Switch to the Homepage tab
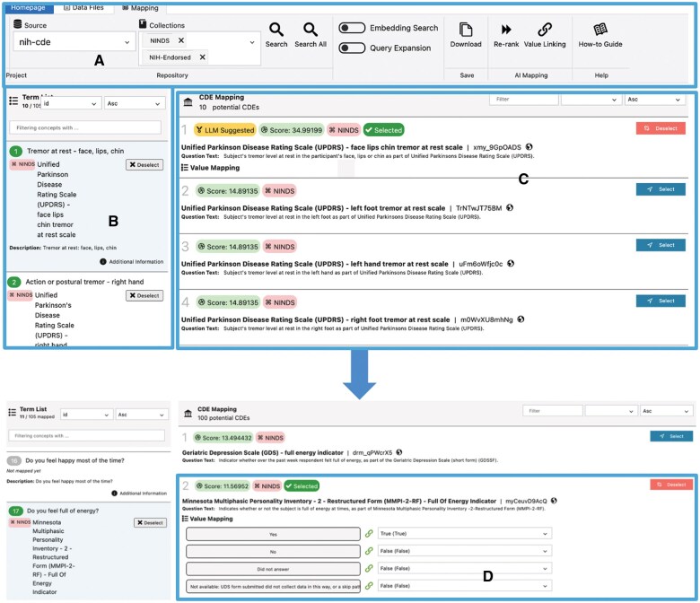Screen dimensions: 700x603 click(x=28, y=7)
